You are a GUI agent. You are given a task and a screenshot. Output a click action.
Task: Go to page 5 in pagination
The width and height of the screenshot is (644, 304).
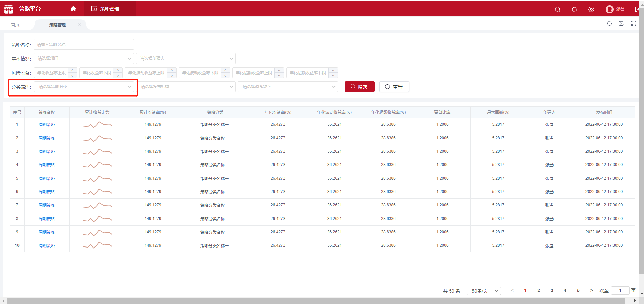coord(578,290)
